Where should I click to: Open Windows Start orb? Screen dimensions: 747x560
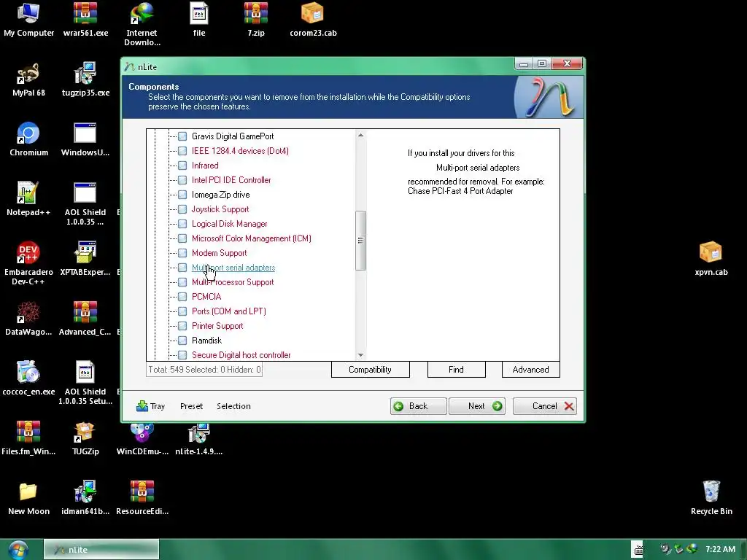(x=18, y=550)
